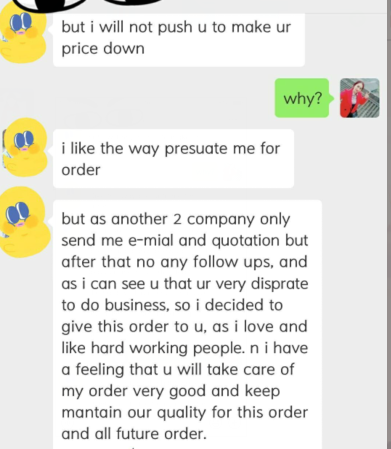The height and width of the screenshot is (449, 391).
Task: Open duck avatar beside "price down" message
Action: coord(23,35)
